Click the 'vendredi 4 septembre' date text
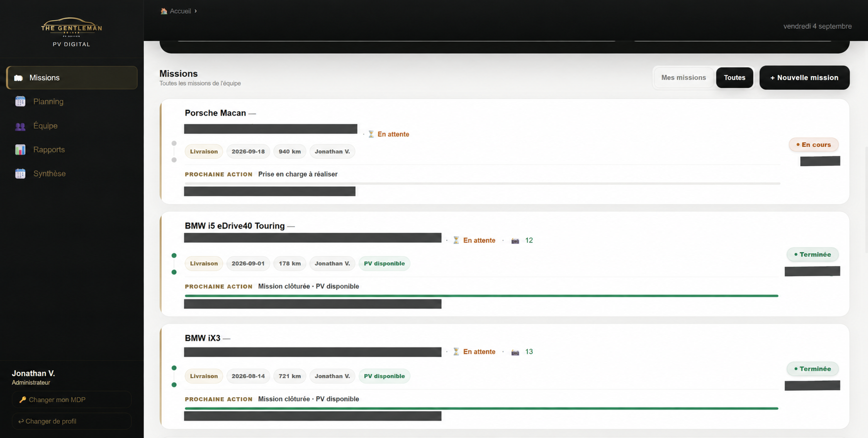868x438 pixels. 817,26
